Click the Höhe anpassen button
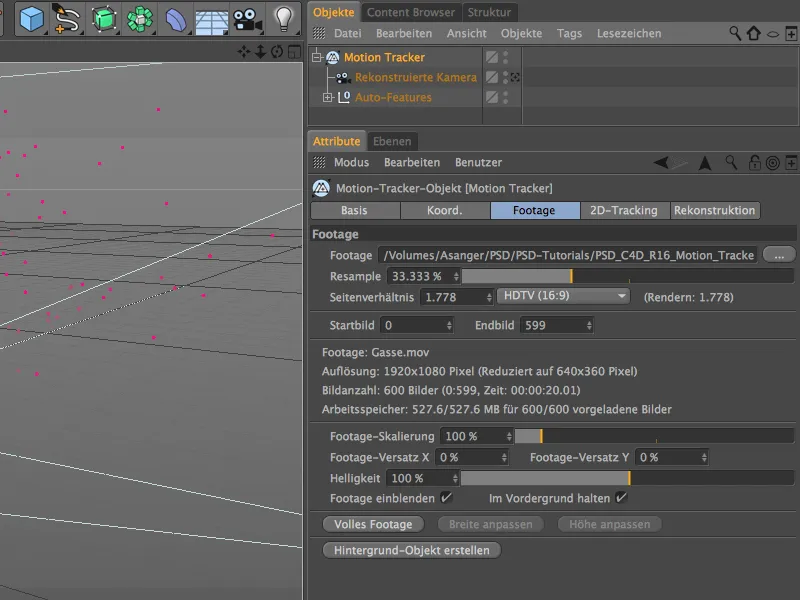This screenshot has height=600, width=800. click(x=610, y=524)
